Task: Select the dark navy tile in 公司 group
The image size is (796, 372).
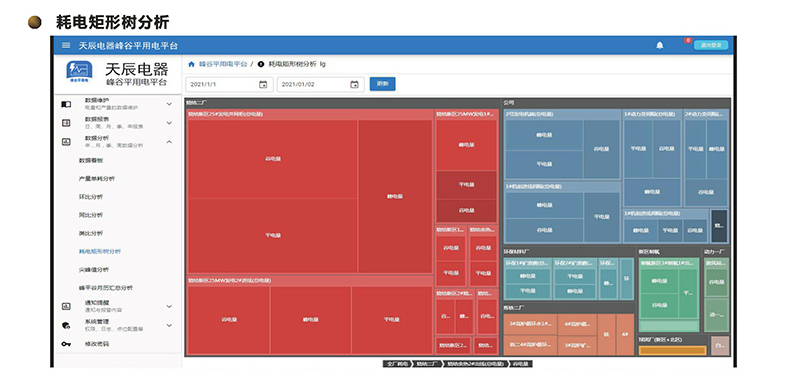Action: (x=719, y=226)
